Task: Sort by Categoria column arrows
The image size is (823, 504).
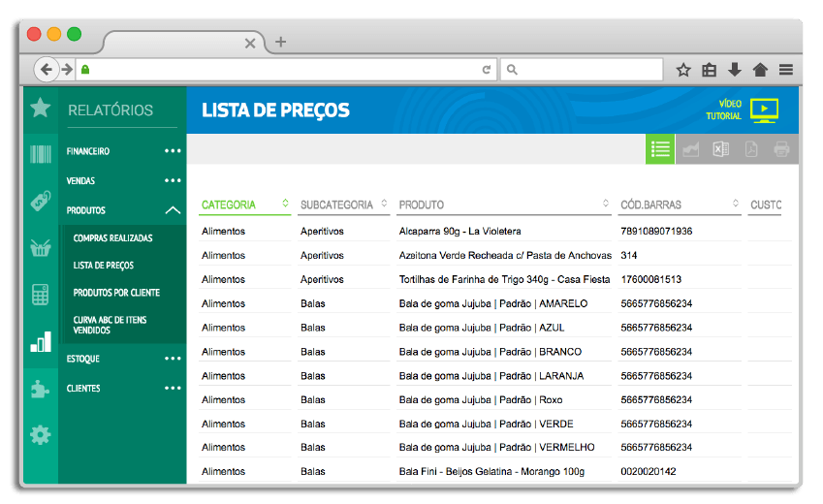Action: pyautogui.click(x=285, y=203)
